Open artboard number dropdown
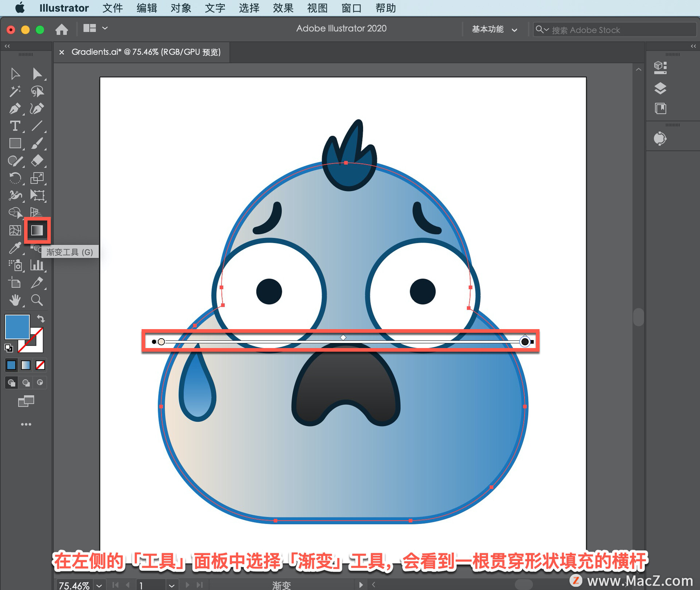This screenshot has height=590, width=700. [172, 585]
